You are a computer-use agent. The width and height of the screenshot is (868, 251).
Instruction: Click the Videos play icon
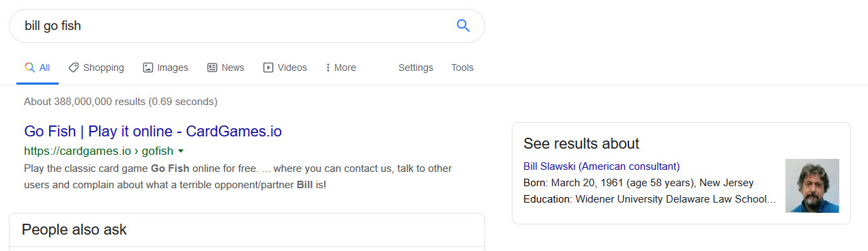[x=268, y=68]
